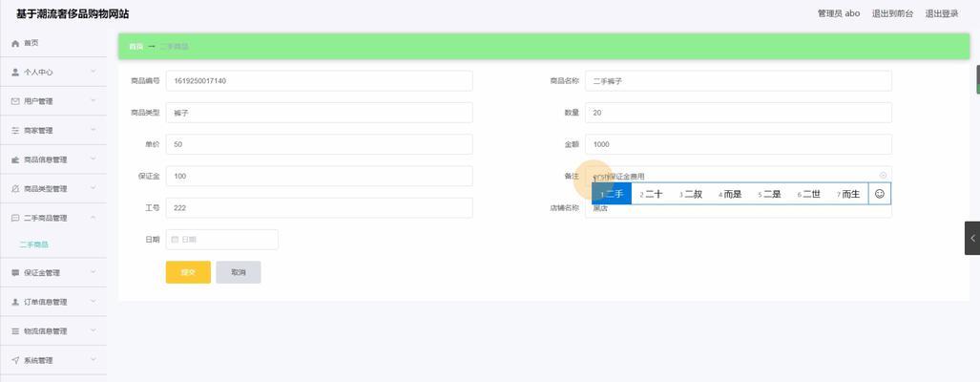Click the paper-plane icon for 系统管理
The height and width of the screenshot is (382, 980).
(15, 360)
